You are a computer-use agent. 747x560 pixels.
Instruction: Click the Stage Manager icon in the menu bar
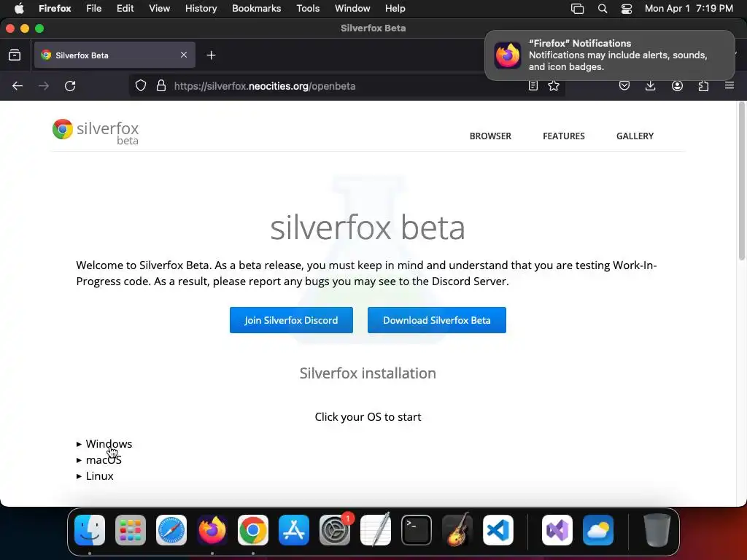pos(577,9)
